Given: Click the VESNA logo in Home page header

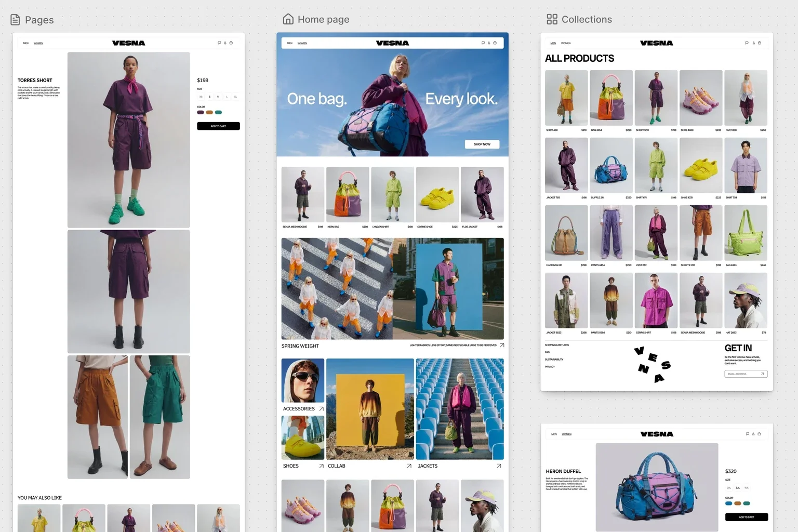Looking at the screenshot, I should coord(393,43).
